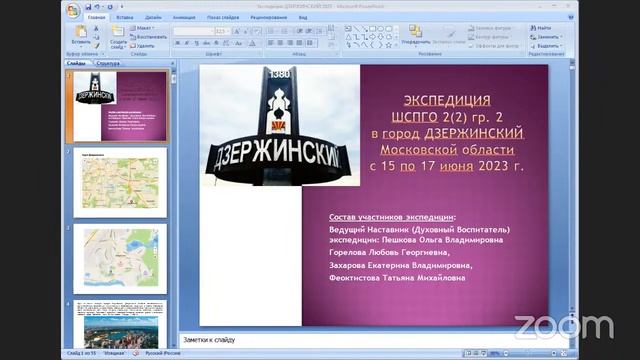Choose the oval shape in the gallery

(380, 29)
